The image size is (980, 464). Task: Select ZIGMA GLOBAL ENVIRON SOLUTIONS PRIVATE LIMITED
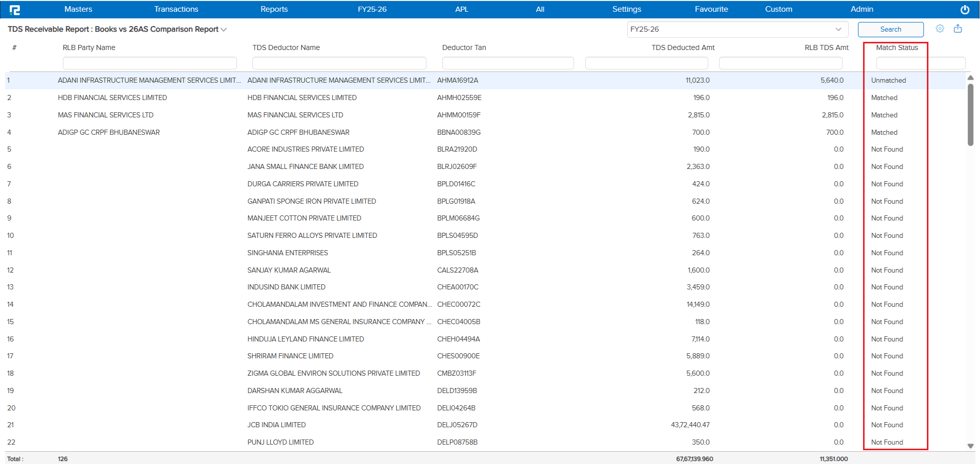(x=333, y=373)
